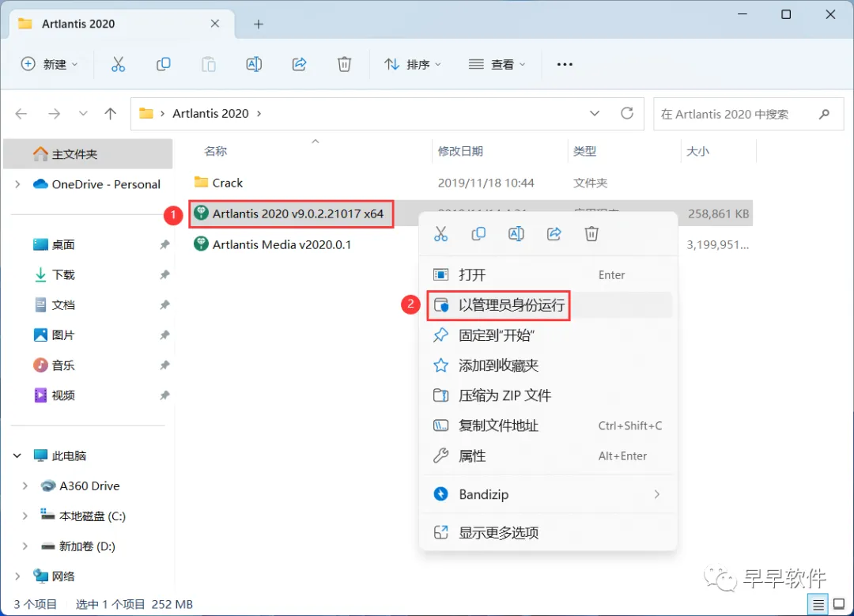Open the 新建 dropdown menu
The height and width of the screenshot is (616, 854).
point(49,64)
